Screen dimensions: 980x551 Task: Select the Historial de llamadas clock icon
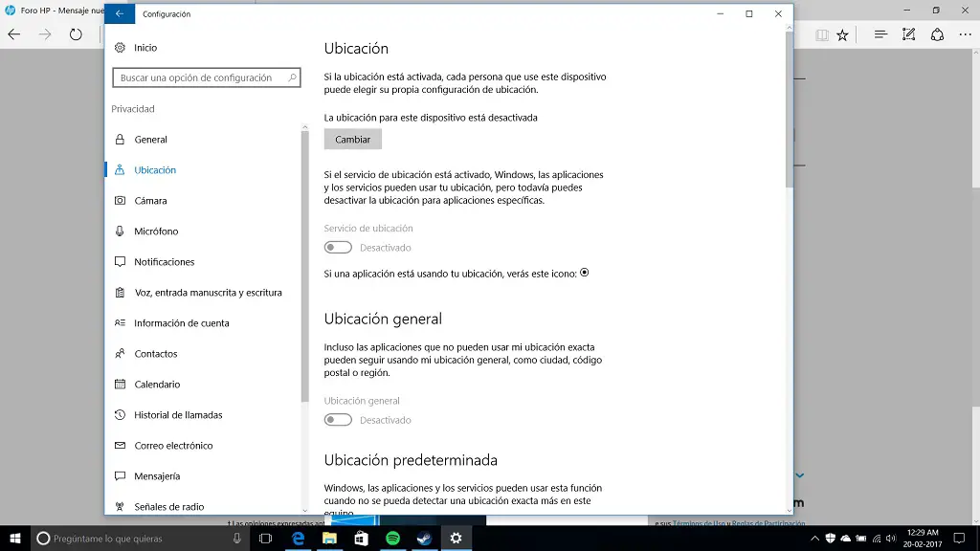(120, 415)
